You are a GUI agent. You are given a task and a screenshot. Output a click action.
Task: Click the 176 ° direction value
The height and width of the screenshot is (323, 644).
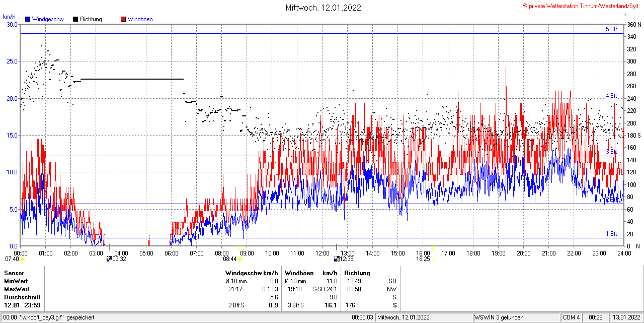click(x=352, y=305)
